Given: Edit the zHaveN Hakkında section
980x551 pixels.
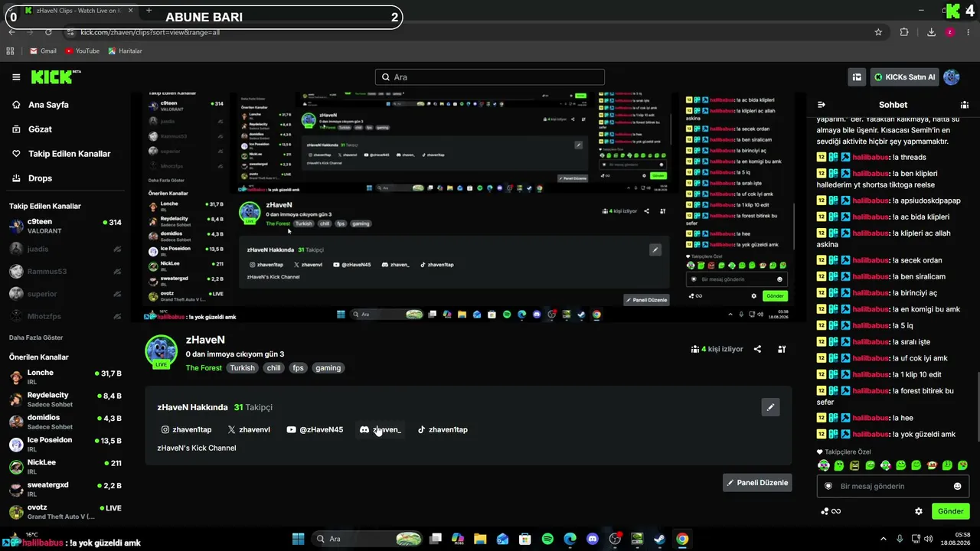Looking at the screenshot, I should point(771,407).
